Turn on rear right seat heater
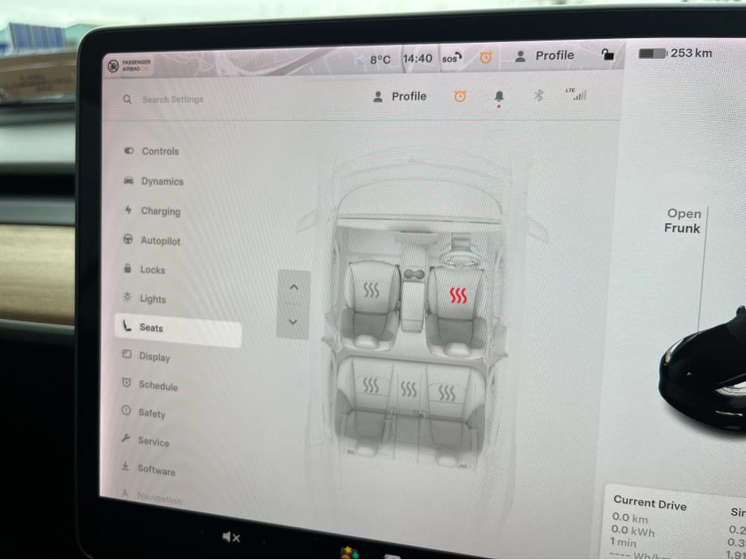Image resolution: width=746 pixels, height=560 pixels. [447, 393]
